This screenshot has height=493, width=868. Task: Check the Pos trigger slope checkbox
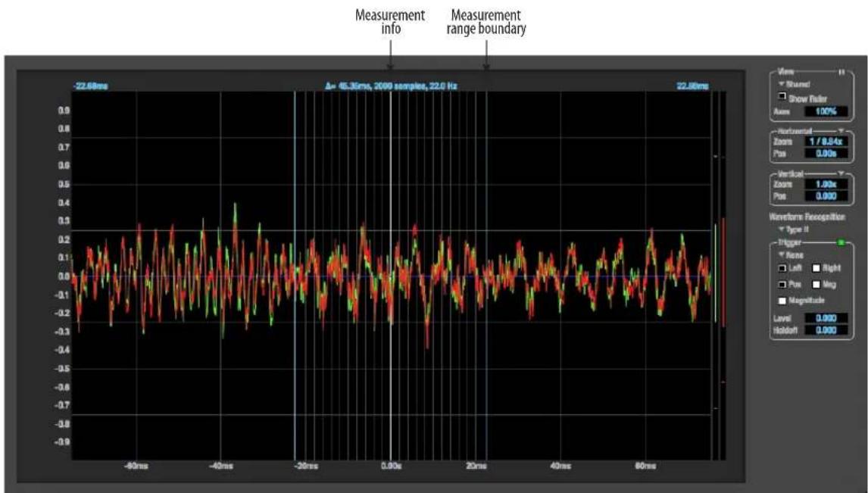click(782, 285)
